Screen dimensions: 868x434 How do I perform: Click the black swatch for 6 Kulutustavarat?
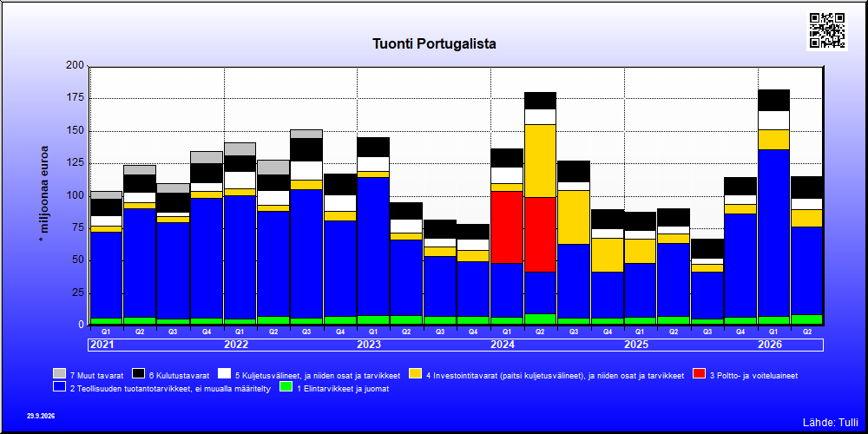tap(138, 374)
